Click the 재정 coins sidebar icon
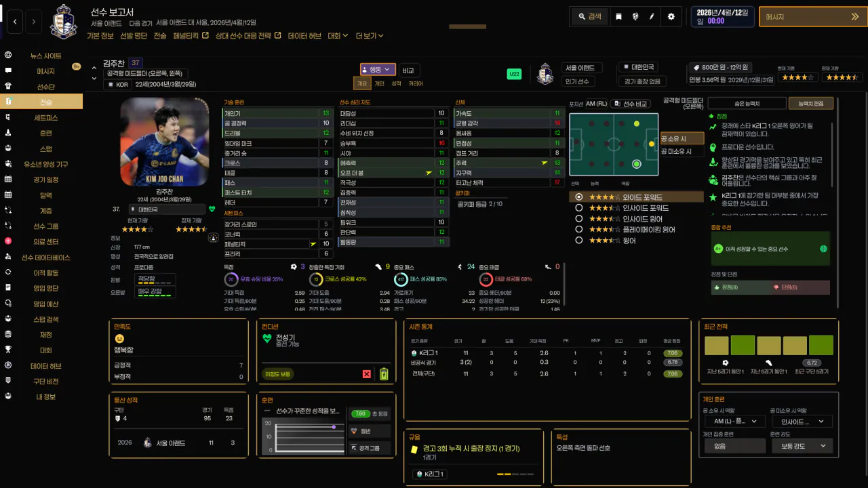Screen dimensions: 868x488 8,334
